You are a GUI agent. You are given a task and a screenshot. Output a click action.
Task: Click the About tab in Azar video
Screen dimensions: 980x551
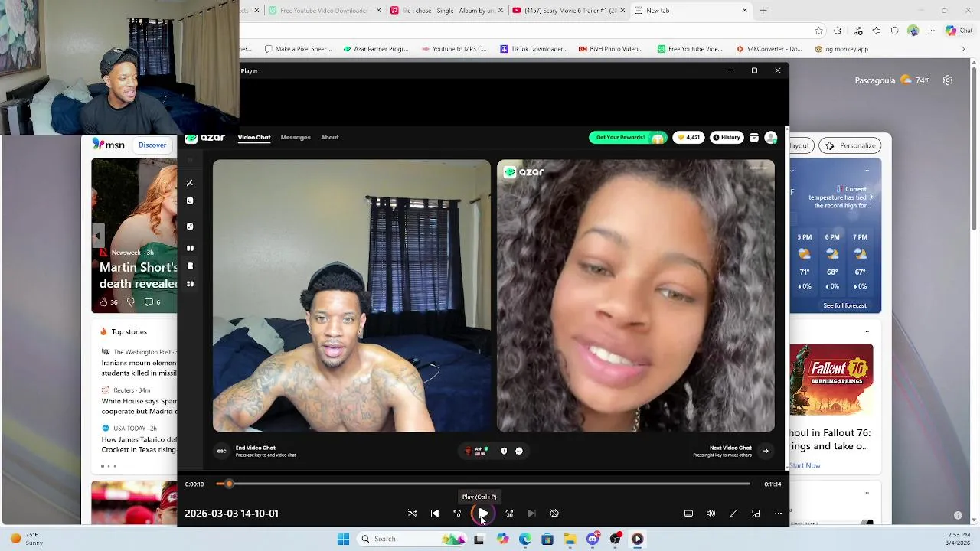coord(330,137)
